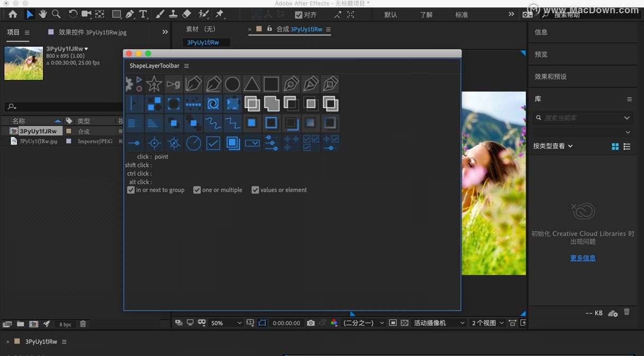644x356 pixels.
Task: Click the lavender label swatch of 3PyUy1fJRw.jpg
Action: (x=68, y=141)
